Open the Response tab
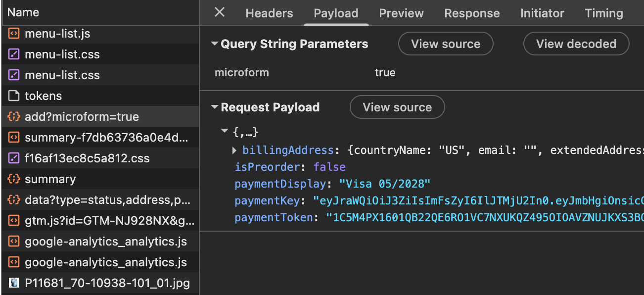The width and height of the screenshot is (644, 295). coord(472,13)
